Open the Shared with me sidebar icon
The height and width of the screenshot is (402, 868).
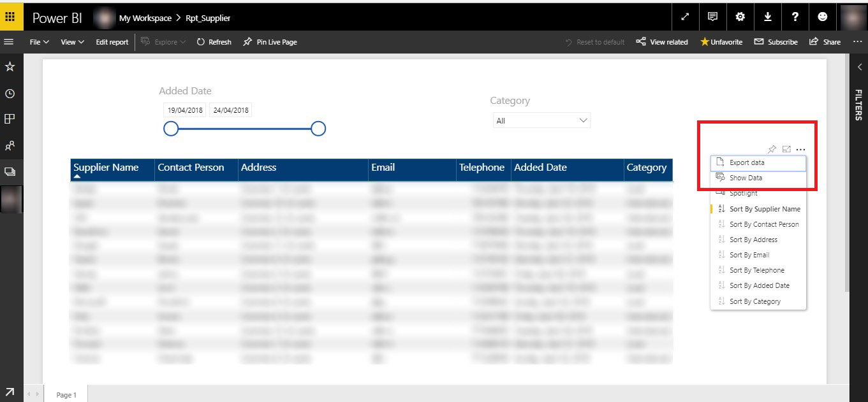tap(10, 146)
